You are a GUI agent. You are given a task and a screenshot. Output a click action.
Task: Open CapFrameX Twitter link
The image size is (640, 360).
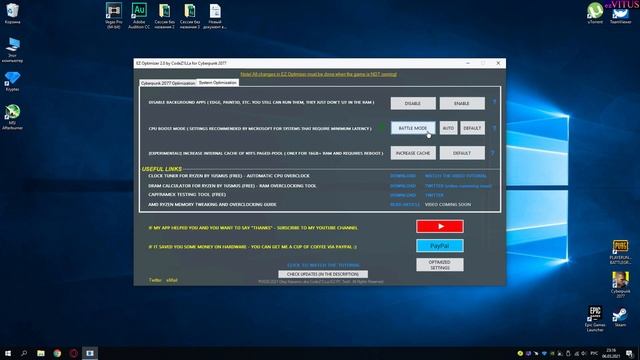click(x=434, y=195)
